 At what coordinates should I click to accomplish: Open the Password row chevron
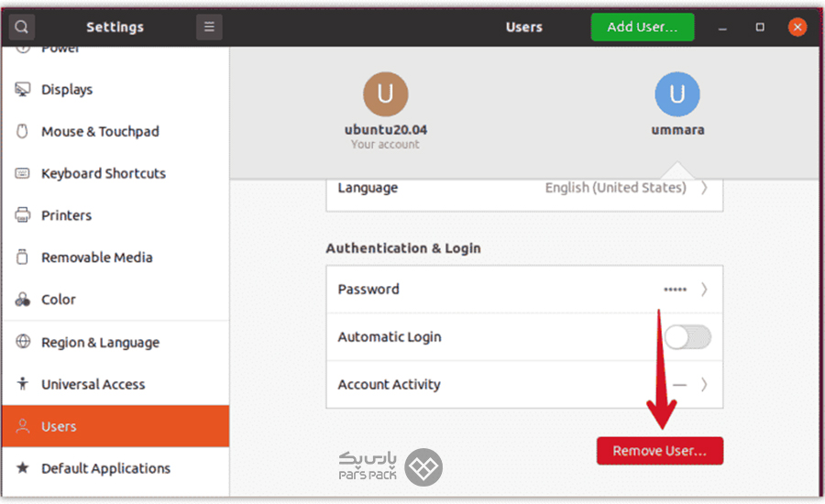pos(704,290)
